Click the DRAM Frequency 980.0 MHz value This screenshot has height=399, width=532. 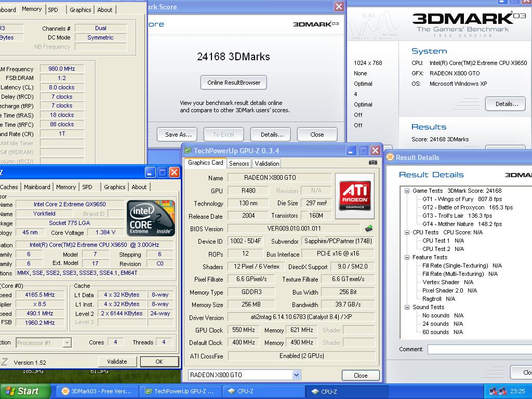pyautogui.click(x=62, y=69)
